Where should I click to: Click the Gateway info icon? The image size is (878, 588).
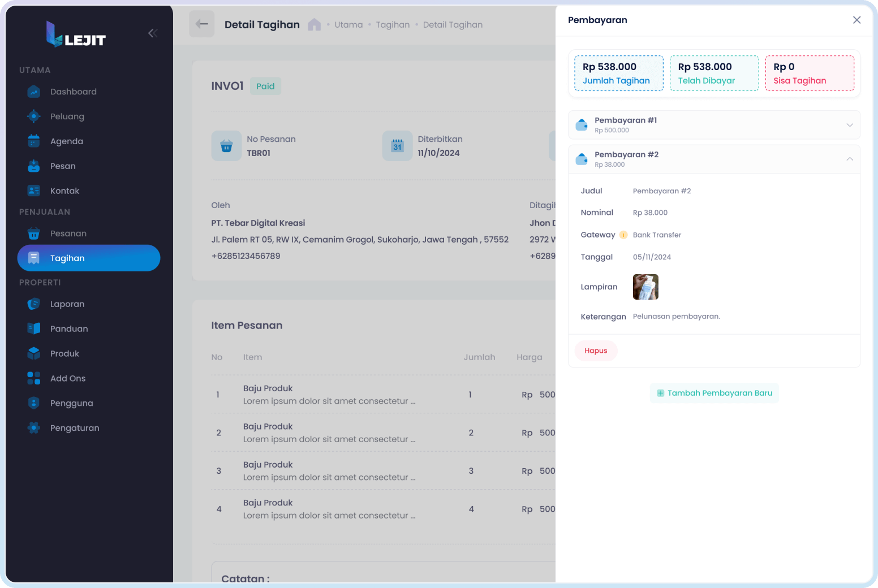(623, 235)
